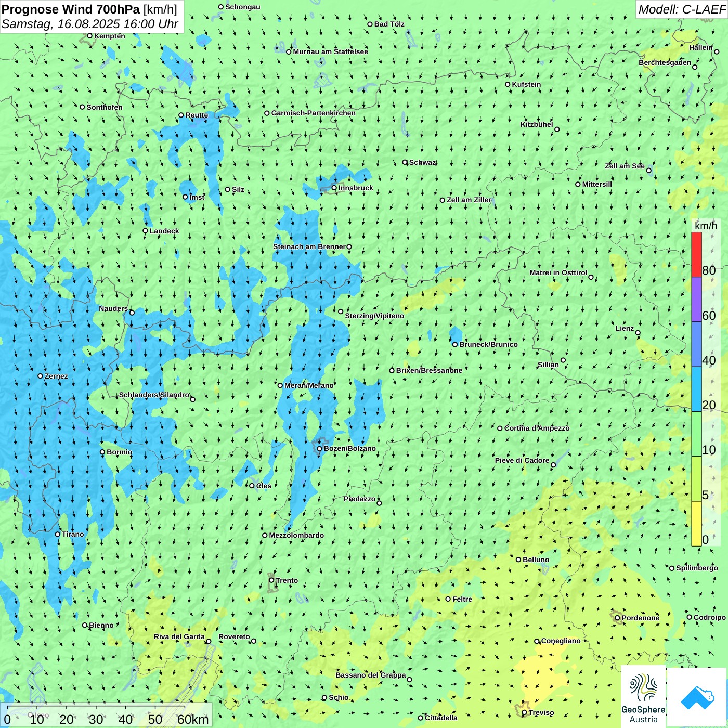Viewport: 728px width, 728px height.
Task: Click the Conegliano label
Action: 561,641
